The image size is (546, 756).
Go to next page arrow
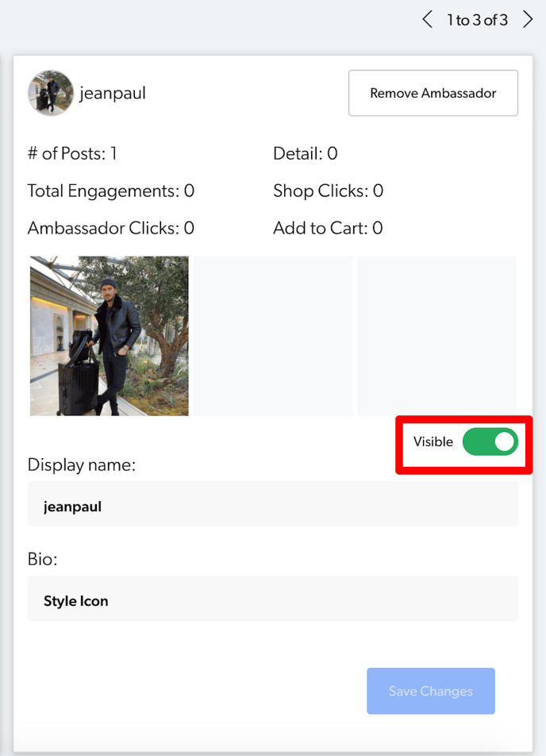click(x=529, y=20)
